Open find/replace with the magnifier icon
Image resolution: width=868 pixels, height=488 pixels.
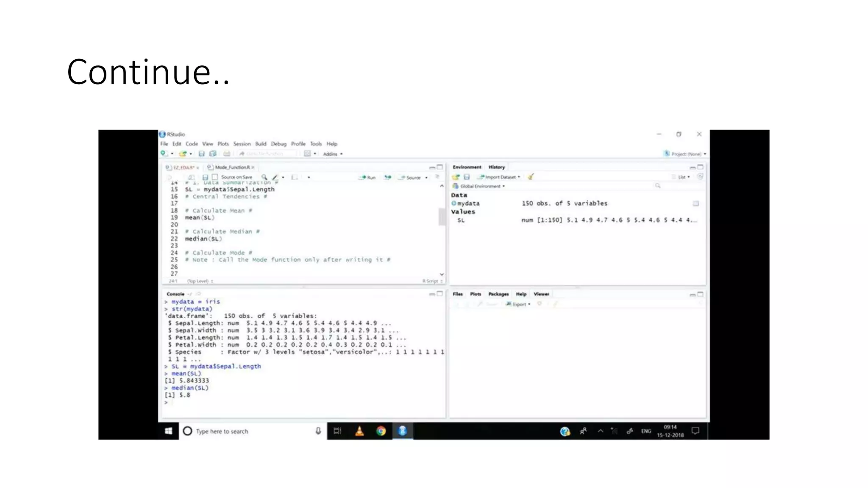click(264, 177)
